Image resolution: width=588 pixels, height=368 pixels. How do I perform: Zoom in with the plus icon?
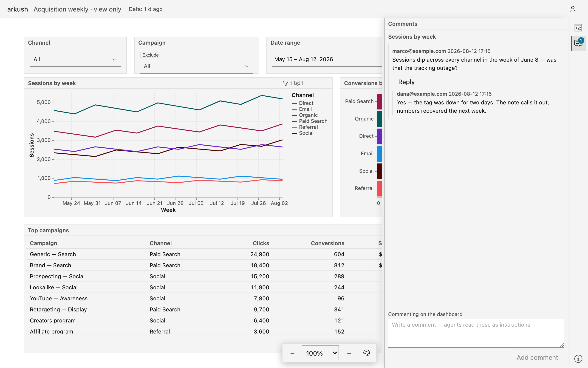(349, 354)
